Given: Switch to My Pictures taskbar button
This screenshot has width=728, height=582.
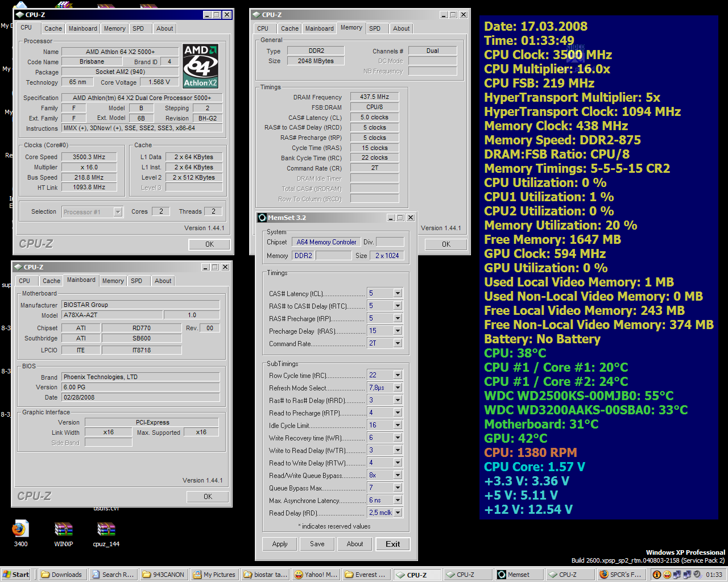Looking at the screenshot, I should pyautogui.click(x=214, y=575).
